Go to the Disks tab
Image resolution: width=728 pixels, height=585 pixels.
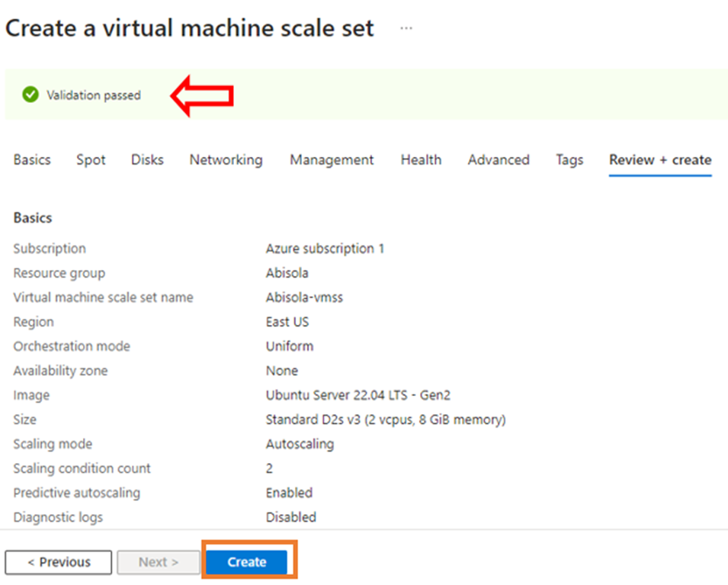tap(147, 160)
